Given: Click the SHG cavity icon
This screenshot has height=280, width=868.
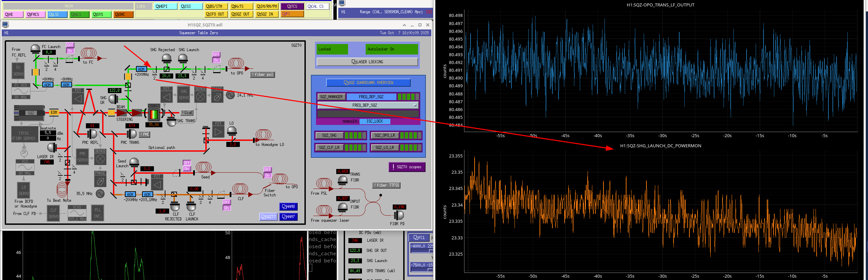Looking at the screenshot, I should [x=154, y=114].
